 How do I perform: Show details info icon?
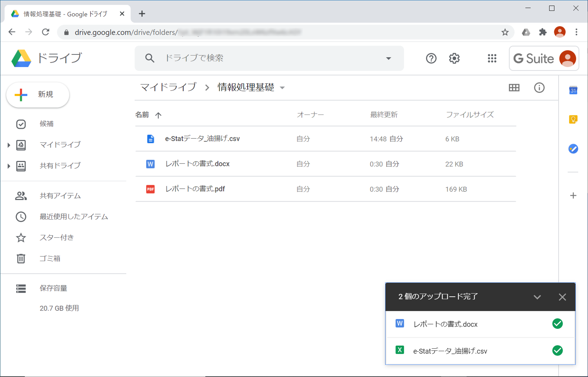click(x=539, y=88)
